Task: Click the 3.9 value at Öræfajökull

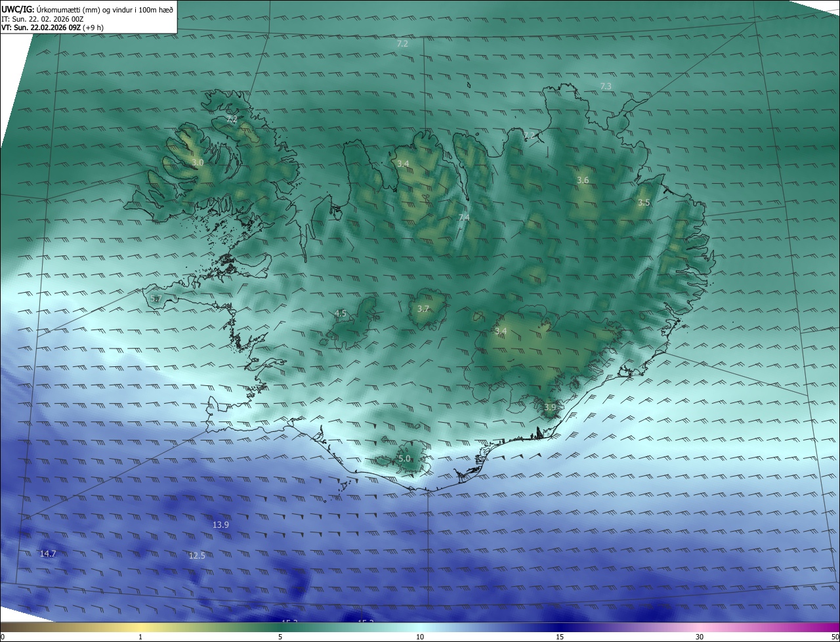Action: coord(550,408)
